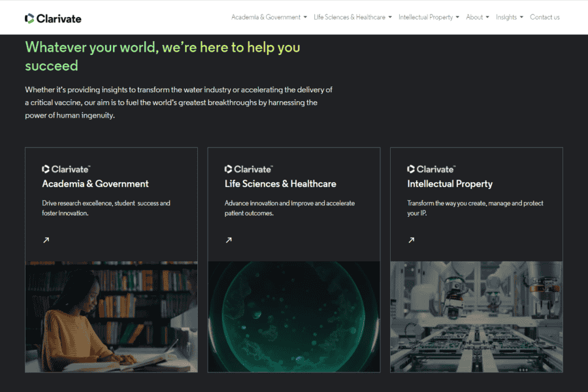Open the Insights navigation menu
This screenshot has width=588, height=392.
[506, 17]
